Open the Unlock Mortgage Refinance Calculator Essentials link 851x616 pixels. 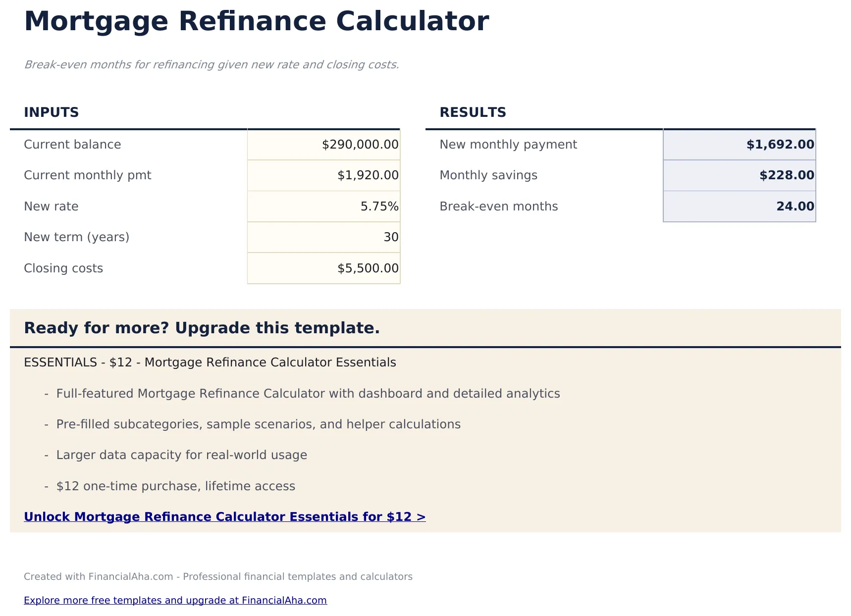tap(225, 516)
